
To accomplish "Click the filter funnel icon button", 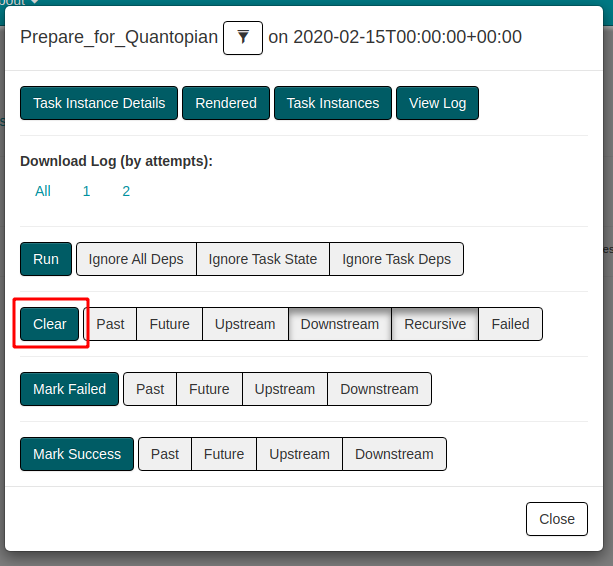I will (x=243, y=38).
